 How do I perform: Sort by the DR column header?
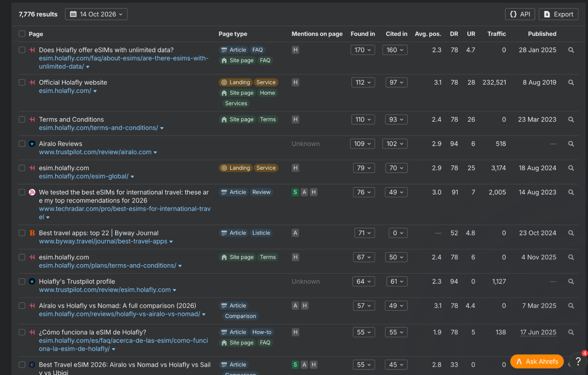pos(454,34)
